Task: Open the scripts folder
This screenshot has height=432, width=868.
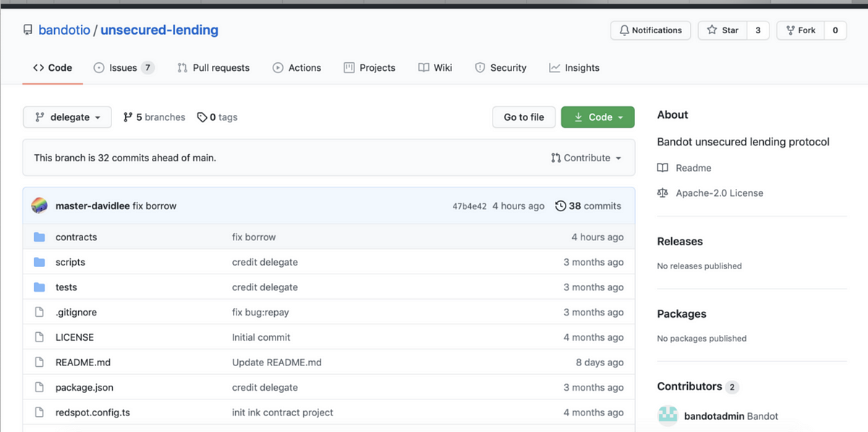Action: (70, 262)
